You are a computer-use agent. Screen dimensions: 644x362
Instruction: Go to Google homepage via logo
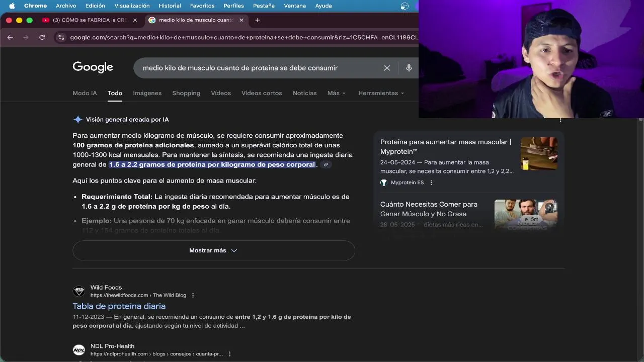pos(93,67)
